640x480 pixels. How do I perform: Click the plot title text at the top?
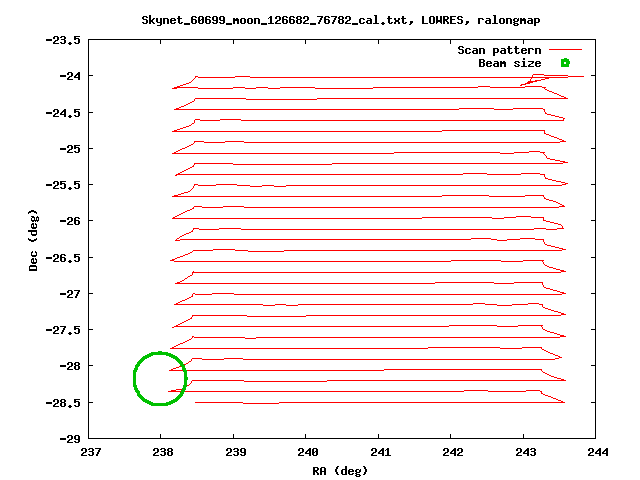322,21
